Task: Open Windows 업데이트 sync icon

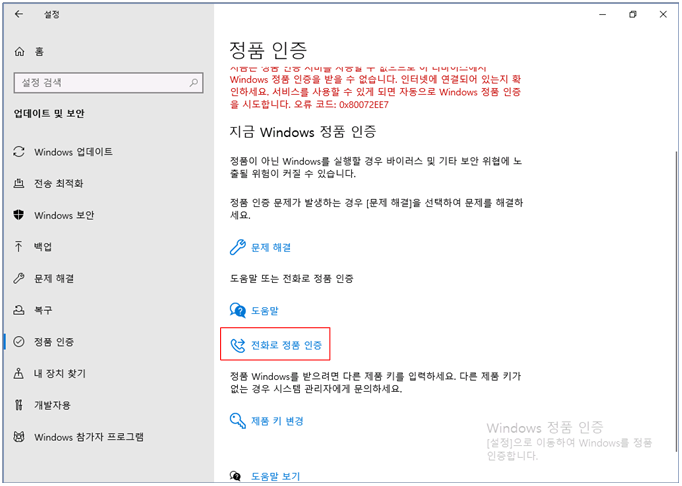Action: click(19, 152)
